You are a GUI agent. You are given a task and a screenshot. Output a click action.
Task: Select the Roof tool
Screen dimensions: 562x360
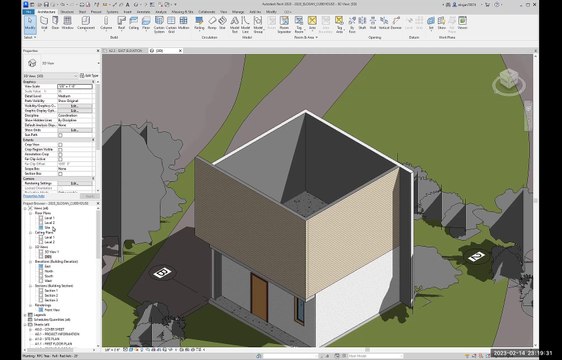(122, 23)
